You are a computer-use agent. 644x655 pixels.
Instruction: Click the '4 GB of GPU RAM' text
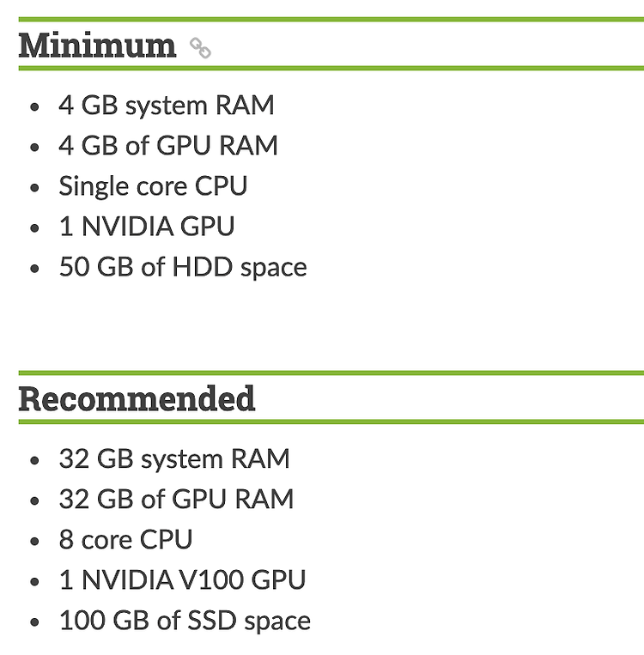click(x=168, y=145)
